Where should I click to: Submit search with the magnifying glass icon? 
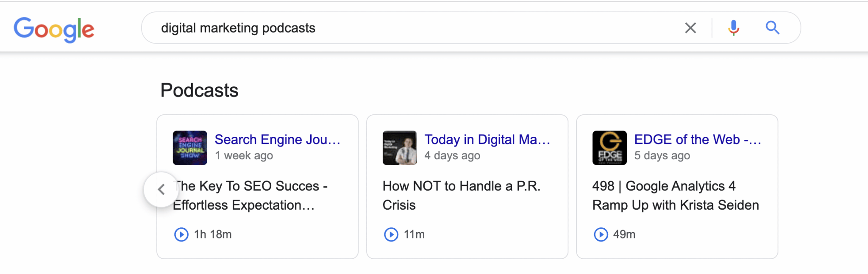tap(773, 28)
